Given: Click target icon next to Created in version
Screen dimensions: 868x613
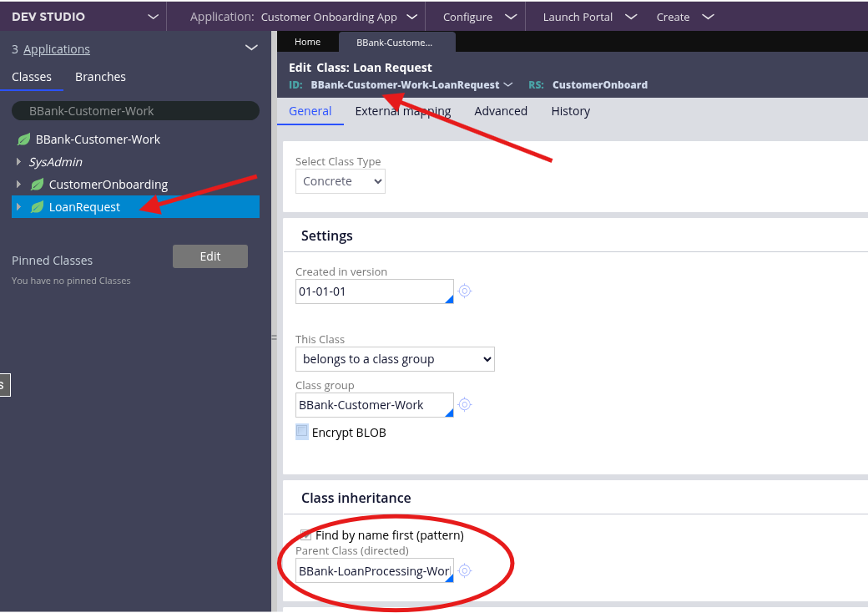Looking at the screenshot, I should pyautogui.click(x=465, y=291).
